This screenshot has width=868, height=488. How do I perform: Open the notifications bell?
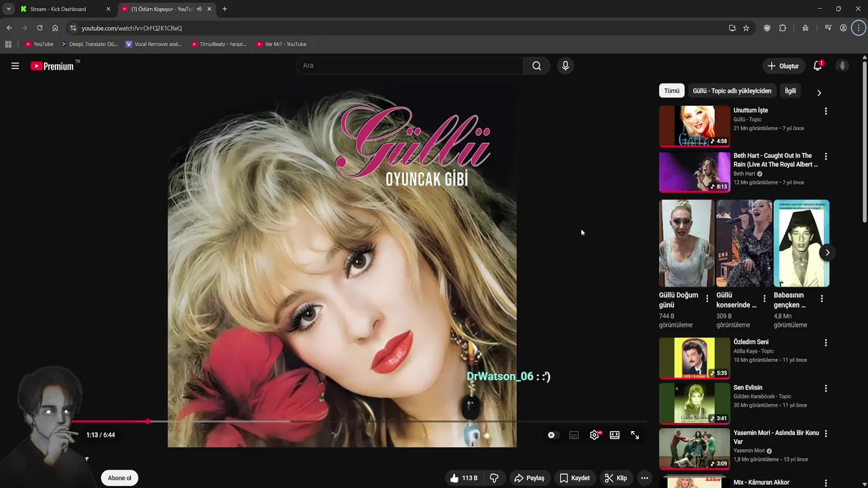pyautogui.click(x=818, y=66)
